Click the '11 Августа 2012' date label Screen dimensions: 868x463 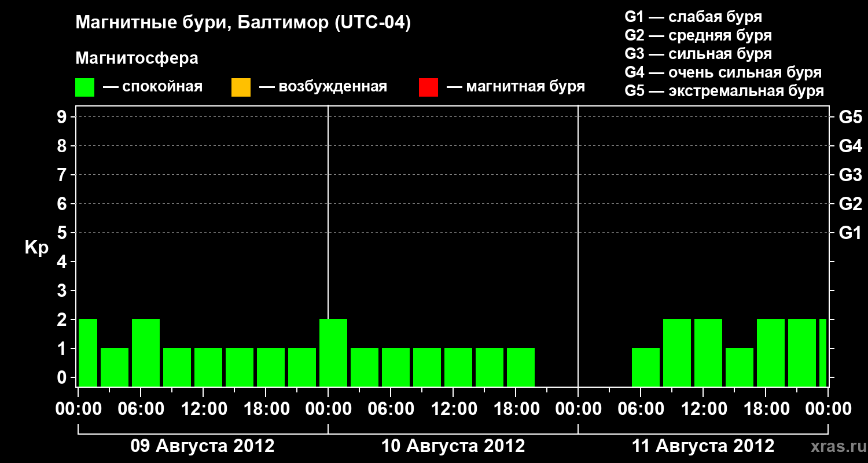click(x=703, y=446)
